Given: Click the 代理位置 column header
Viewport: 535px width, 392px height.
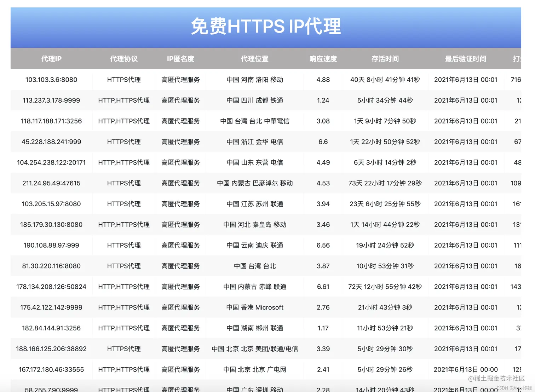Looking at the screenshot, I should coord(254,59).
